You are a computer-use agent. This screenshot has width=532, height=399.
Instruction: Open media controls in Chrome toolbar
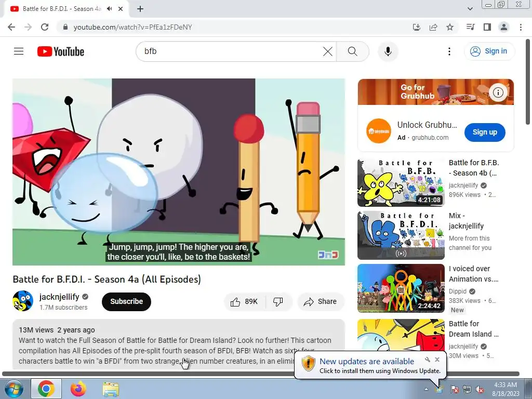pos(470,27)
